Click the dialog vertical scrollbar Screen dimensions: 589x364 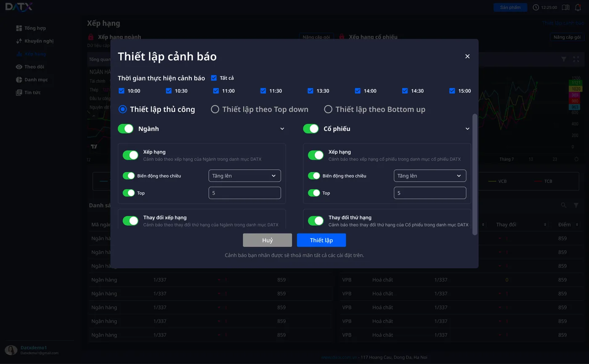click(475, 174)
